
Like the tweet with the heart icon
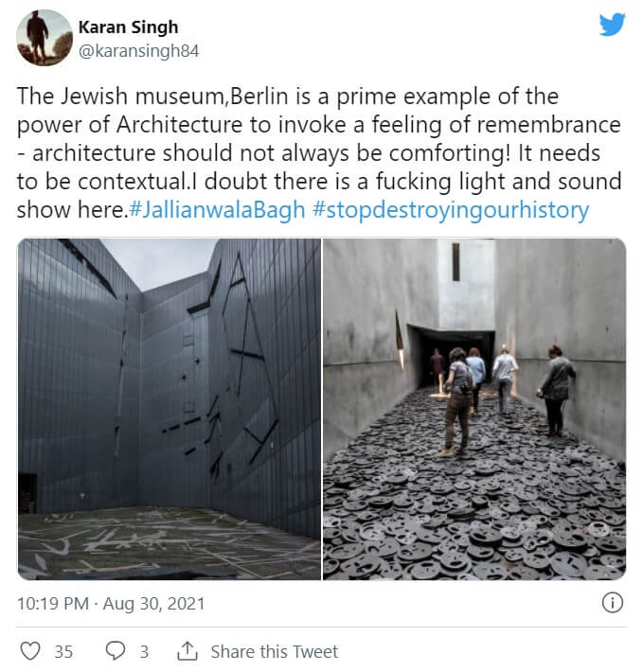click(x=31, y=651)
